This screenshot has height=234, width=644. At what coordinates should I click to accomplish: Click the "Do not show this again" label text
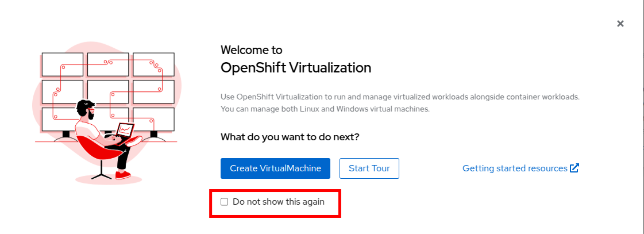[279, 202]
